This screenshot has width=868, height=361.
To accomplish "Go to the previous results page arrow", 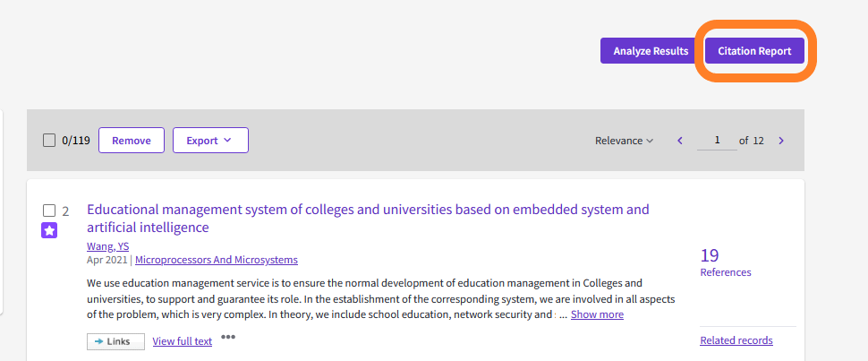I will (680, 141).
